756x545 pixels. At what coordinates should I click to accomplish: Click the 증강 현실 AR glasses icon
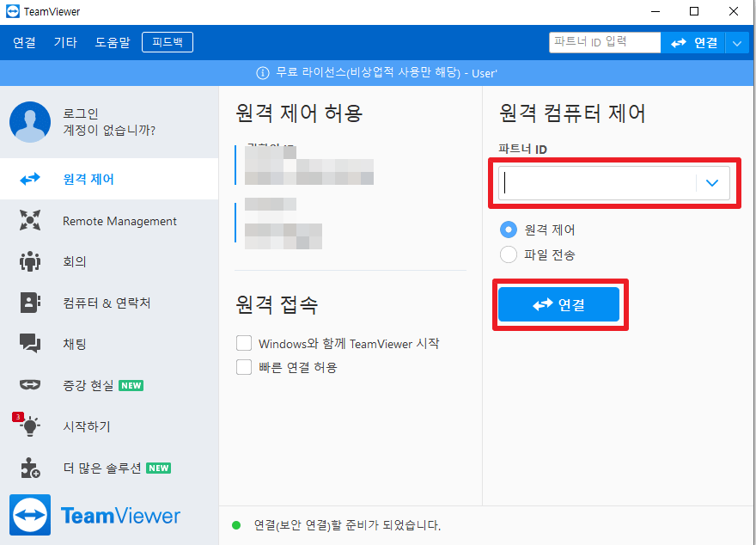click(30, 385)
